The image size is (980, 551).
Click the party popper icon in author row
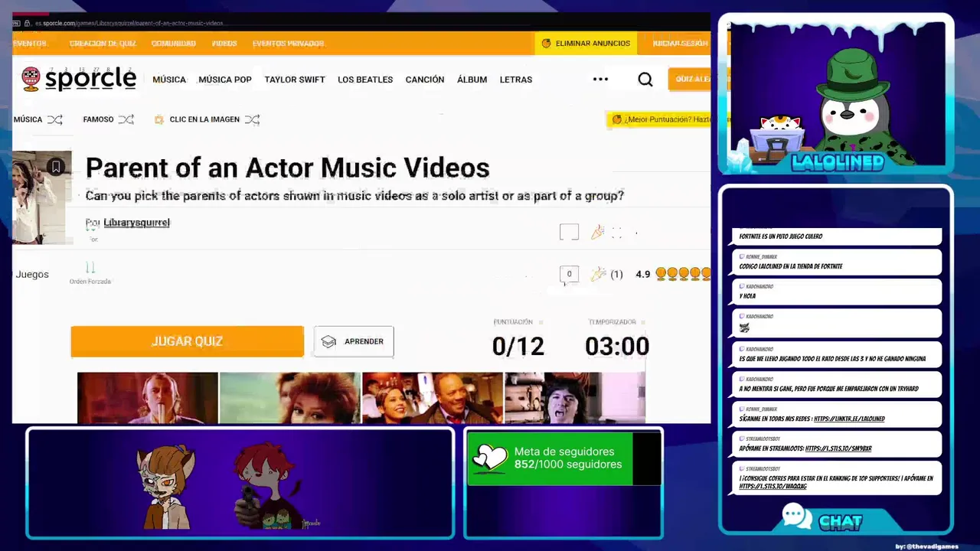pyautogui.click(x=598, y=232)
